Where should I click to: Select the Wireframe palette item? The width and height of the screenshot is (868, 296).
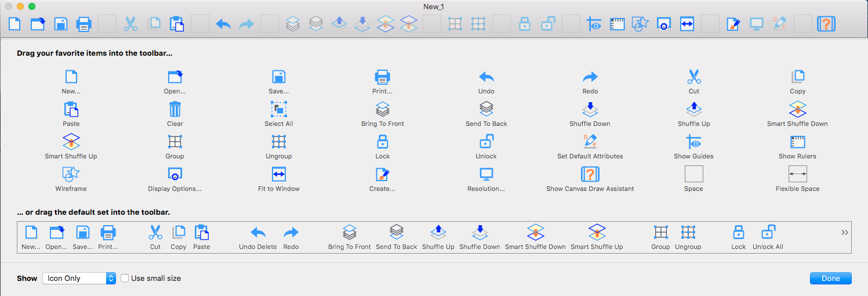coord(71,179)
